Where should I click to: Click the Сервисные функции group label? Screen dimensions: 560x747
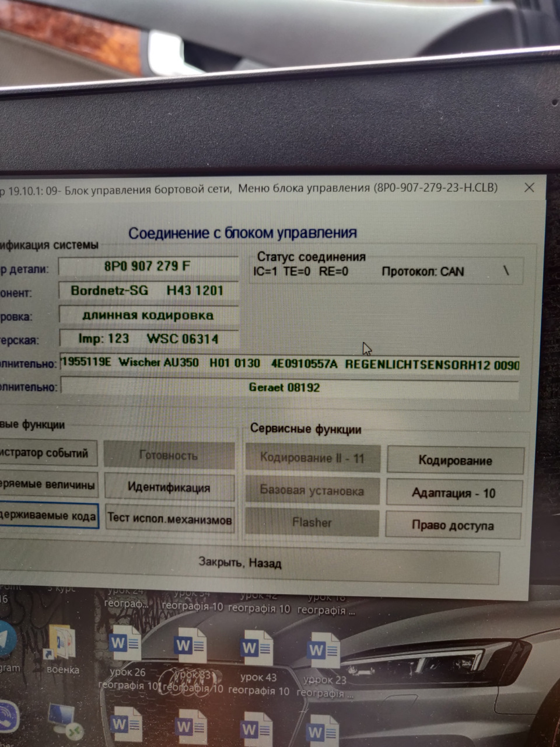coord(306,429)
